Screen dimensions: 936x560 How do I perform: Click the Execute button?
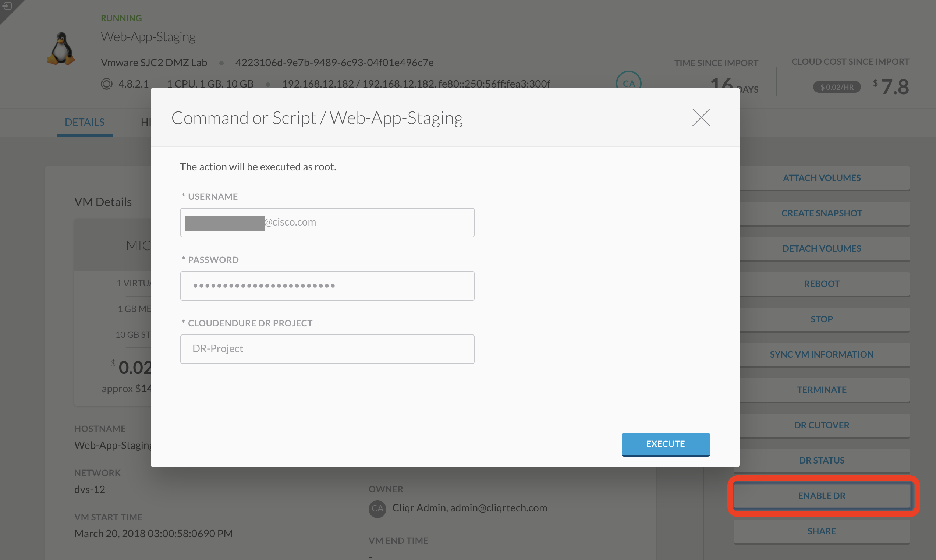click(666, 444)
